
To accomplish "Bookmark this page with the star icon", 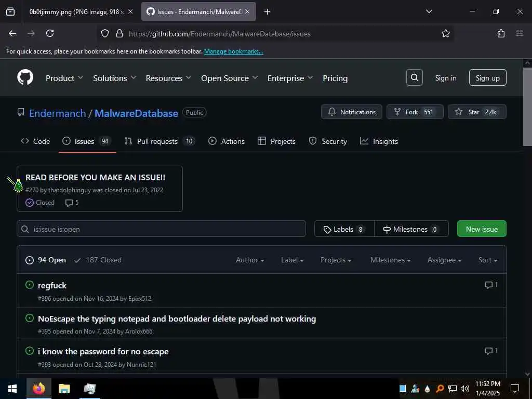I will (445, 33).
